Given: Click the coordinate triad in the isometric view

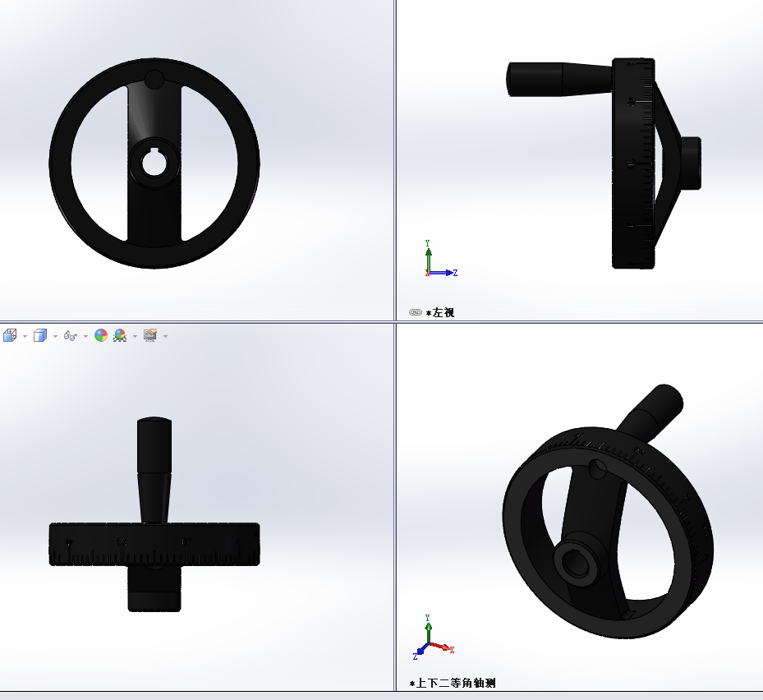Looking at the screenshot, I should click(433, 638).
